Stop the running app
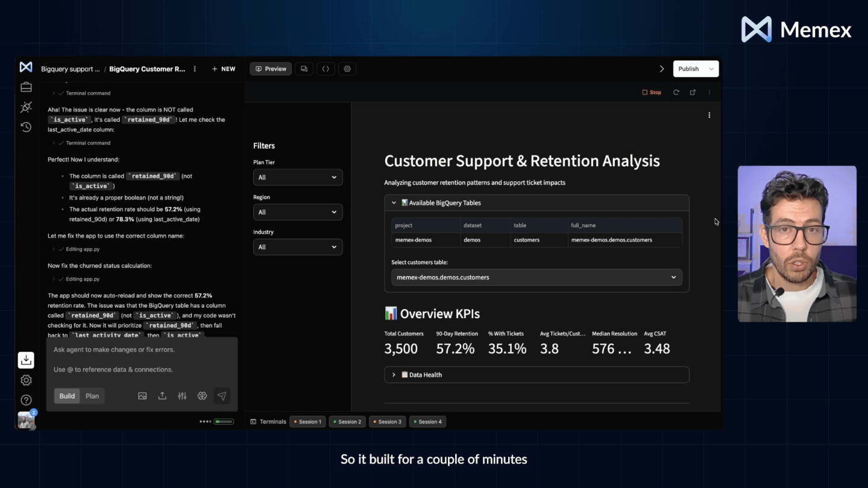 [x=652, y=92]
